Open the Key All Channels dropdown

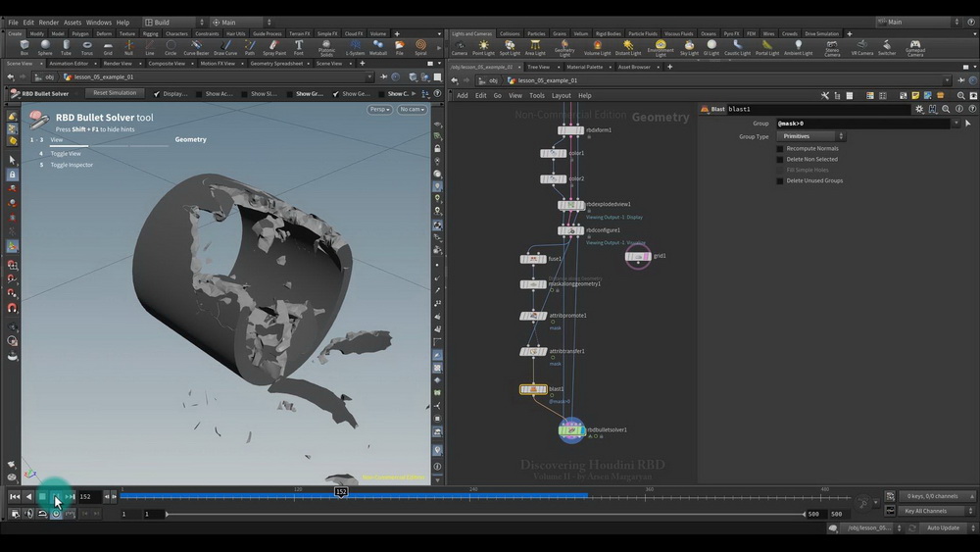click(937, 511)
